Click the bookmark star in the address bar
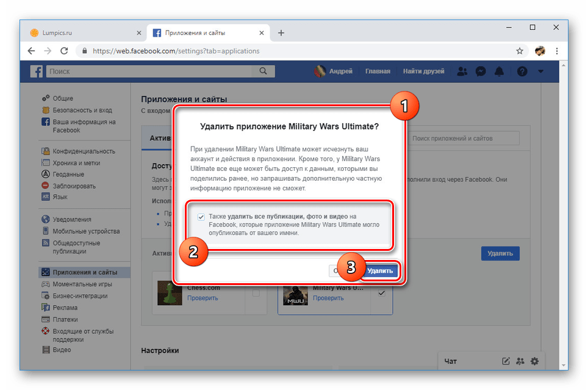 pyautogui.click(x=519, y=51)
